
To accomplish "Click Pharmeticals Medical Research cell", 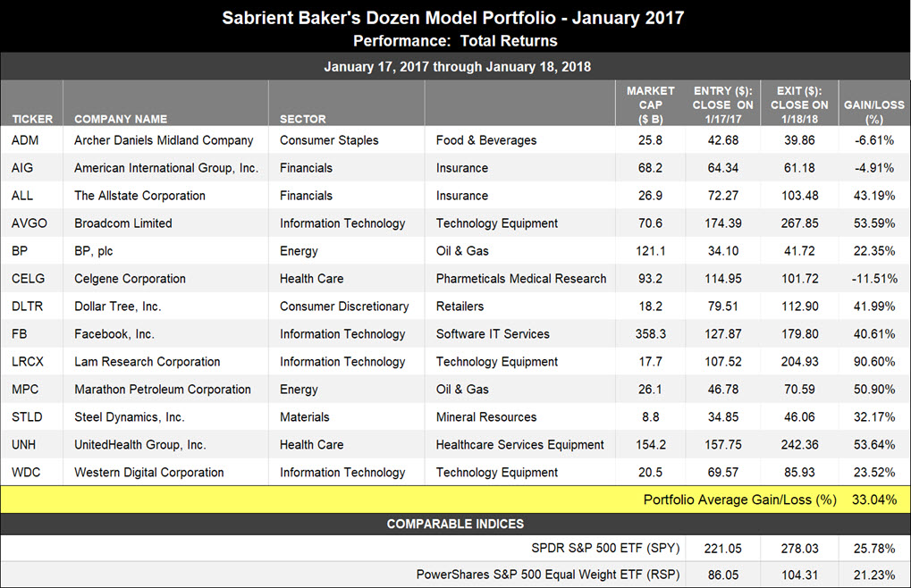I will pos(521,279).
